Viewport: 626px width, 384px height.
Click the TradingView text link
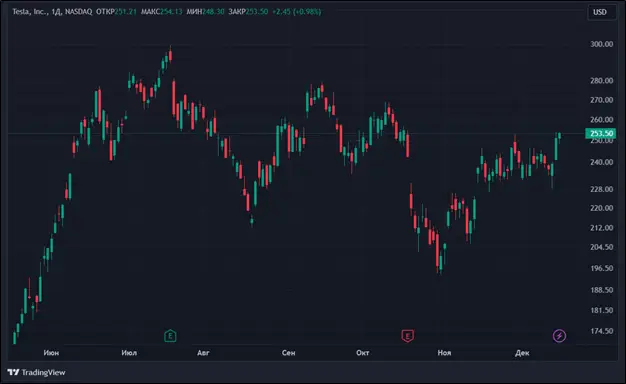(43, 372)
